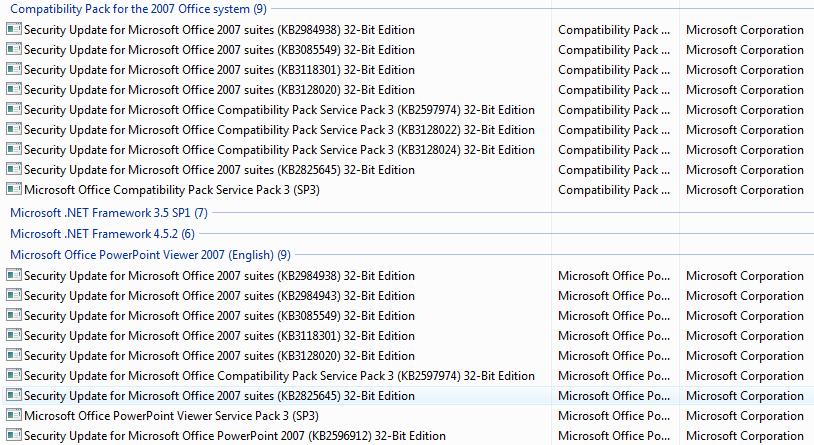Expand Microsoft .NET Framework 4.5.2 group

coord(102,234)
